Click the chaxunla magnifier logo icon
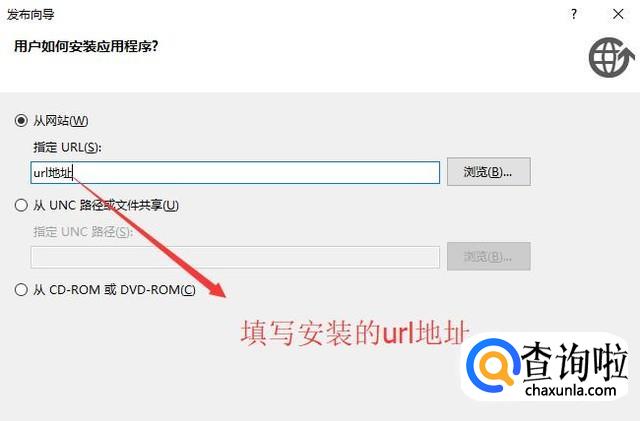 (x=492, y=365)
